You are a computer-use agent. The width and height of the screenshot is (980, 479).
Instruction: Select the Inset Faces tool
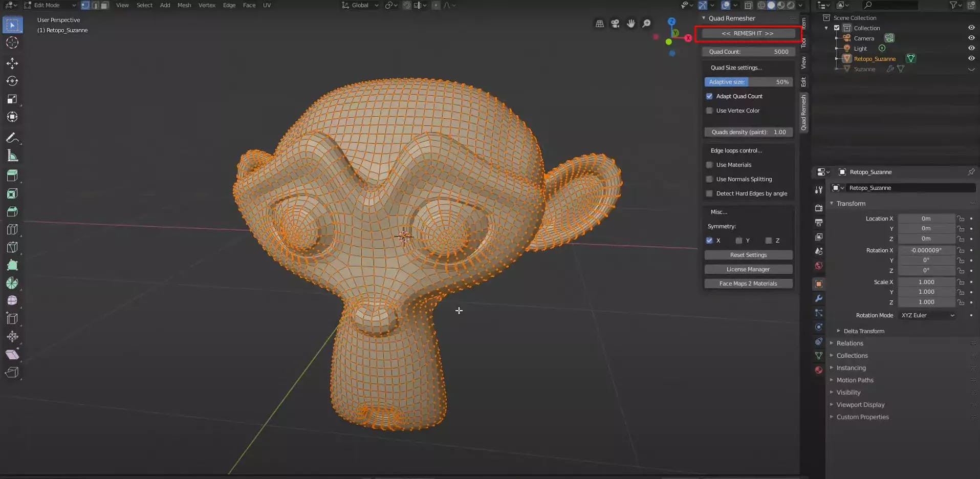click(12, 193)
